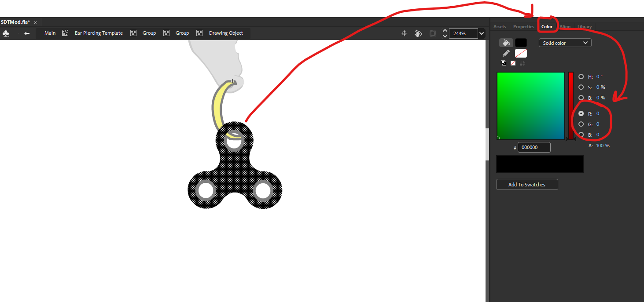Click the Edit Symbols club icon

(6, 33)
